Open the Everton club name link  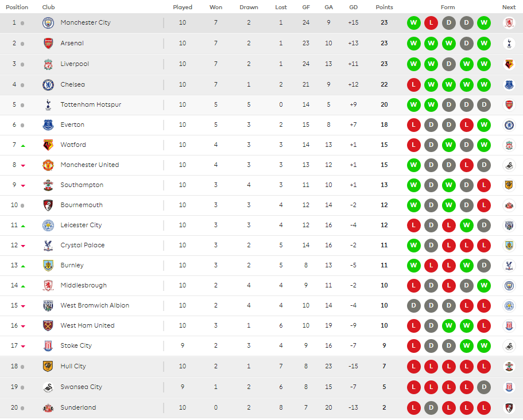tap(72, 125)
